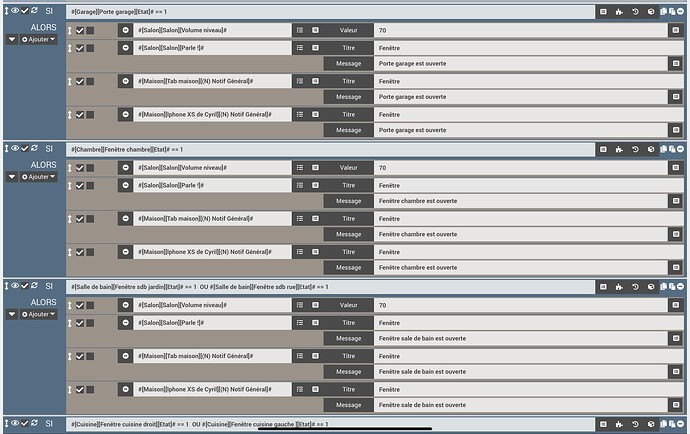Open command list for Salle de bain Tab maison row
Screen dimensions: 690x434
point(300,356)
